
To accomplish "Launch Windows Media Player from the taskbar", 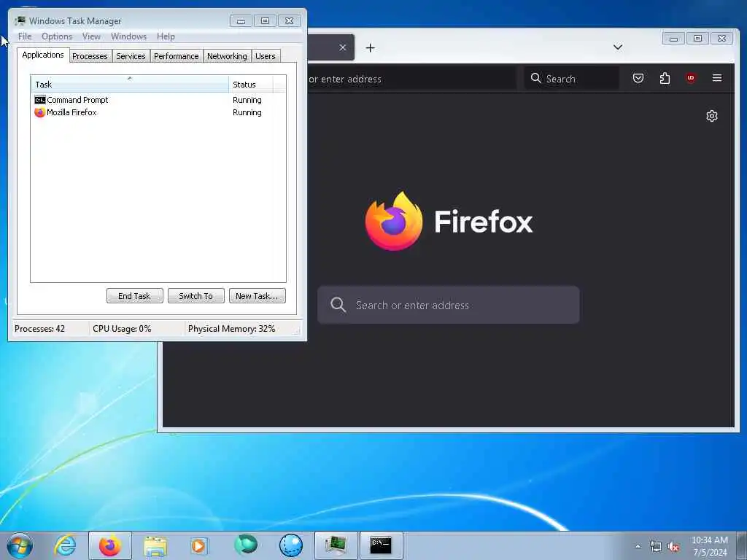I will [199, 545].
